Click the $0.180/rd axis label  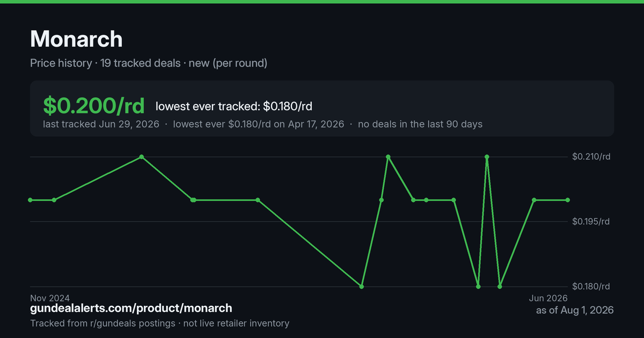point(591,286)
